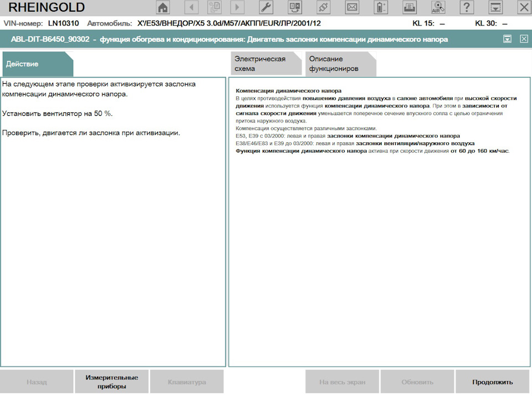532x396 pixels.
Task: Open the AIR search icon
Action: [438, 7]
